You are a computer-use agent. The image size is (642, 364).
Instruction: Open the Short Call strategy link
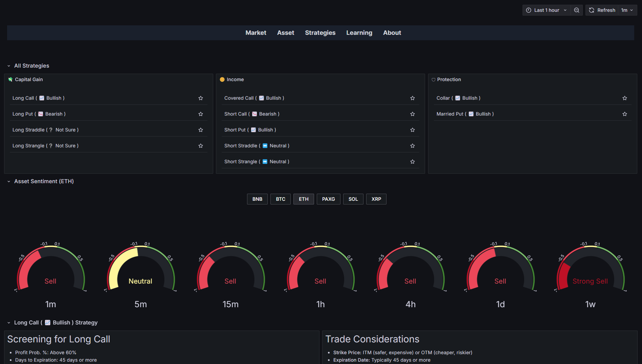pyautogui.click(x=235, y=114)
